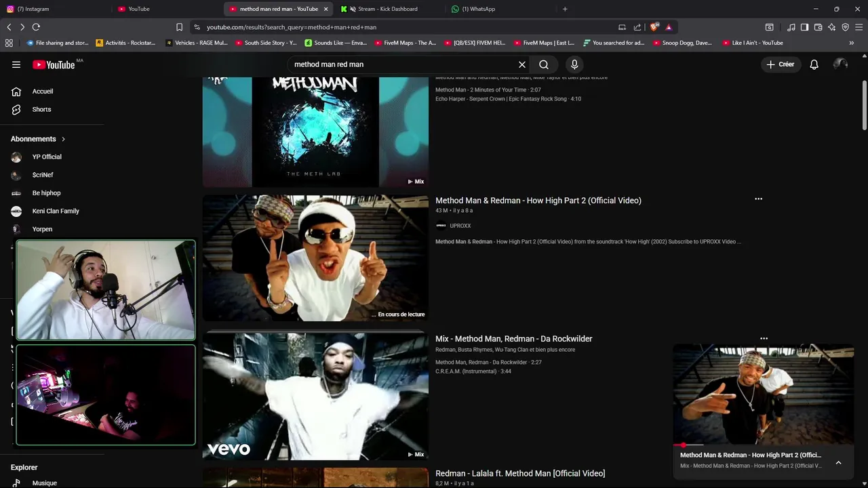This screenshot has height=488, width=868.
Task: Open the apps grid in the bookmarks bar
Action: click(9, 43)
